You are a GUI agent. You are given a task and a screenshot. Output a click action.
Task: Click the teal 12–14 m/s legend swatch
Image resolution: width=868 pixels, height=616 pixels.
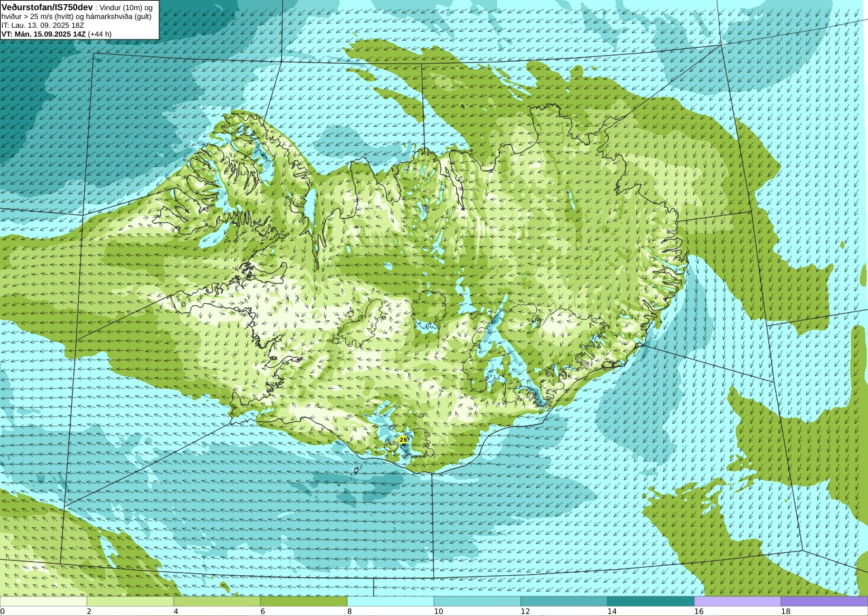564,601
